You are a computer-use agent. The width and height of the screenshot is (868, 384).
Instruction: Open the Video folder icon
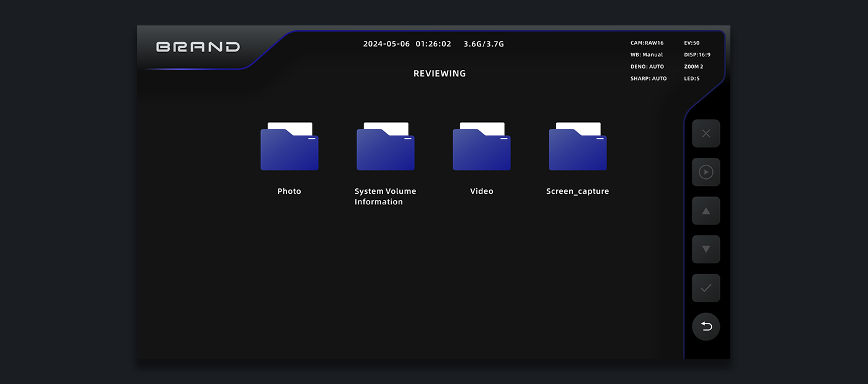tap(482, 147)
